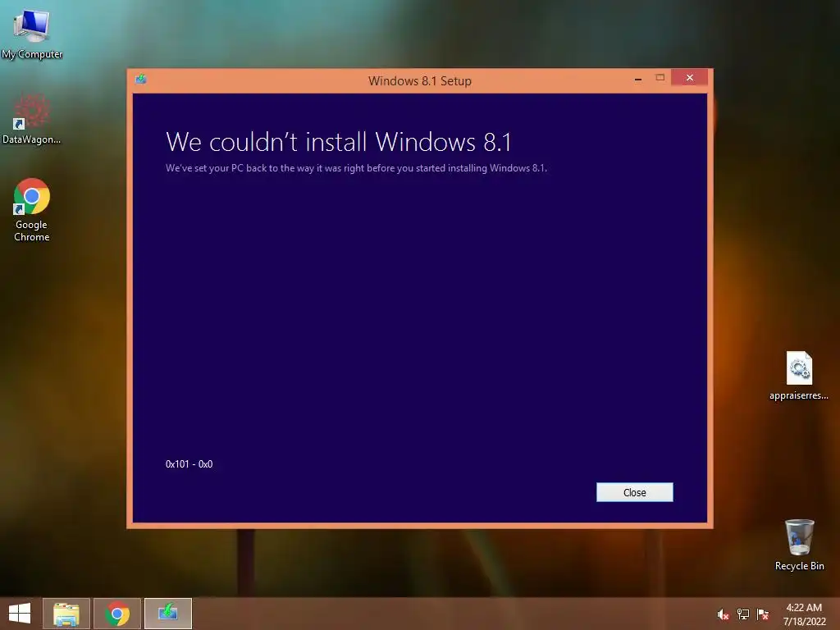The width and height of the screenshot is (840, 630).
Task: Open the Windows Start button
Action: tap(20, 614)
